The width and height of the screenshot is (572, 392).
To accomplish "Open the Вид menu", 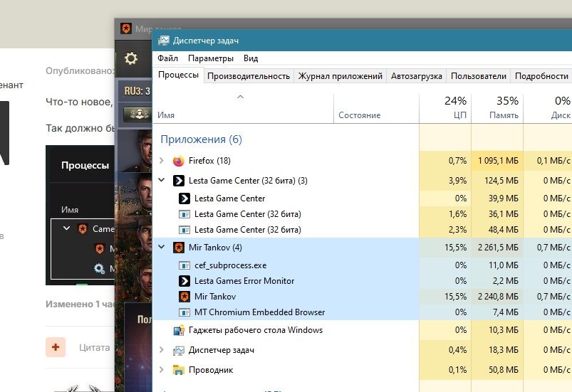I will click(x=251, y=58).
